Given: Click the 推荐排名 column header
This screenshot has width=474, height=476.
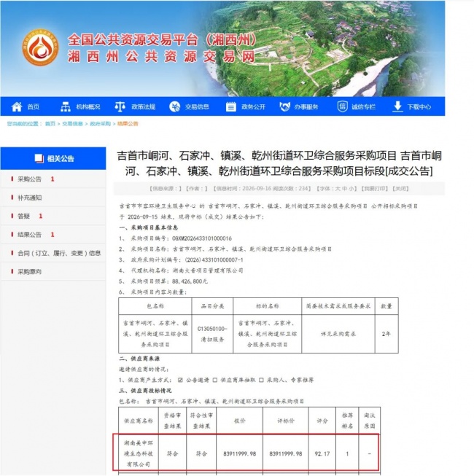Looking at the screenshot, I should (x=347, y=421).
